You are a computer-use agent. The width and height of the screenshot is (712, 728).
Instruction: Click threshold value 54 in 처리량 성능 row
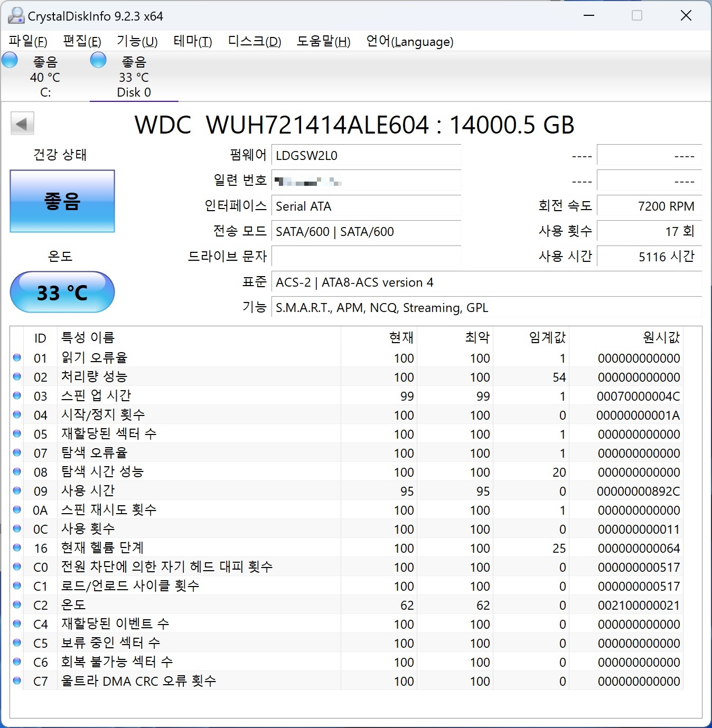[x=559, y=377]
